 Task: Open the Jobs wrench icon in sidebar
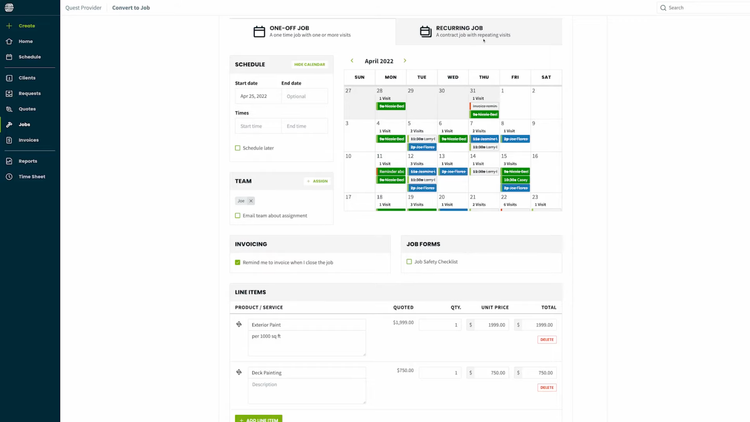click(x=9, y=124)
